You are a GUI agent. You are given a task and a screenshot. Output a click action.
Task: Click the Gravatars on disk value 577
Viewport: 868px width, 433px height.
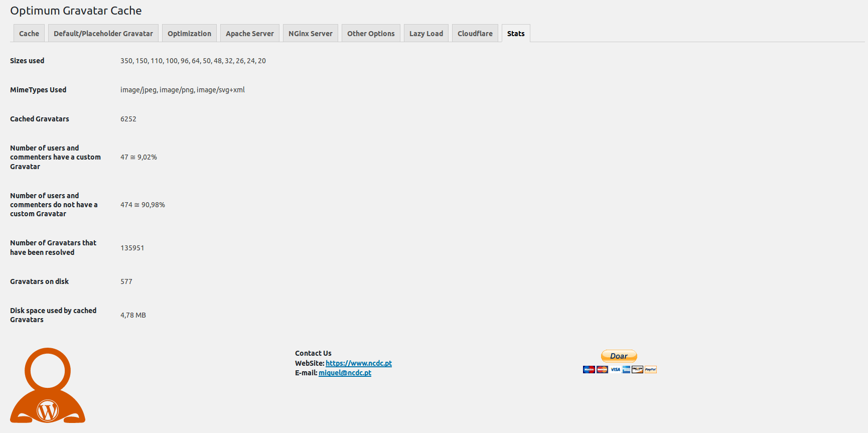126,281
